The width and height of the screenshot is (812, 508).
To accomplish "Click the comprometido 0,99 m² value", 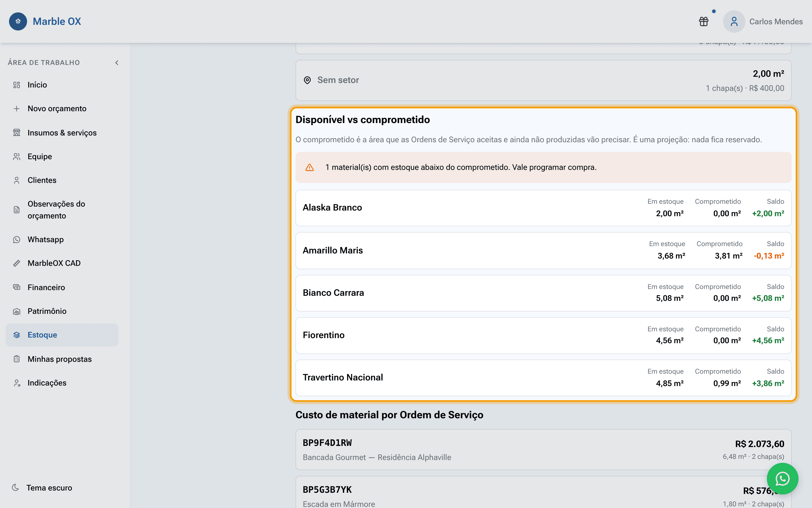I will pyautogui.click(x=727, y=383).
